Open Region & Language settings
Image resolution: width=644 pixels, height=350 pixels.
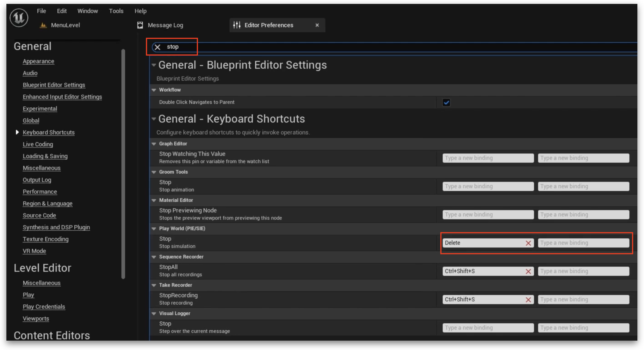pyautogui.click(x=47, y=204)
